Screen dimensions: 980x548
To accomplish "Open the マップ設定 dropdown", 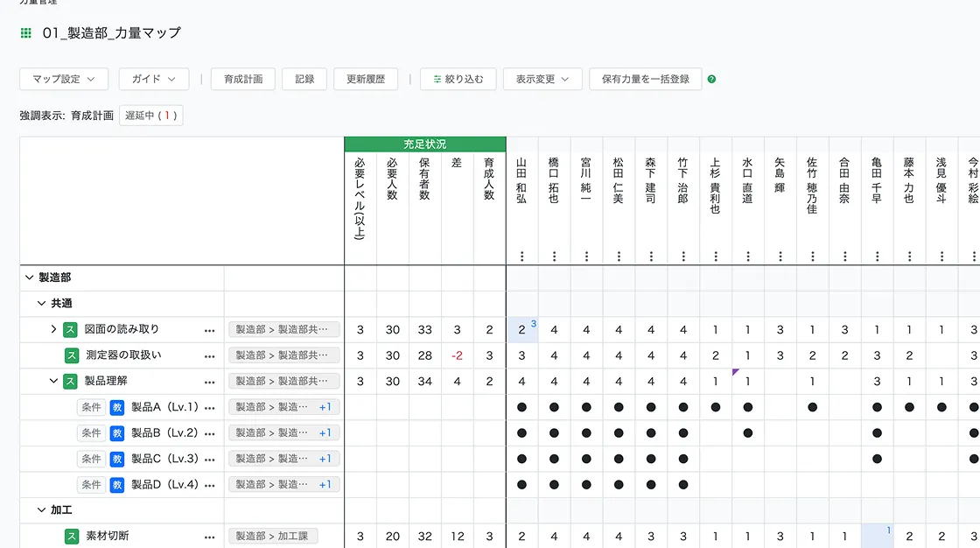I will (x=64, y=79).
